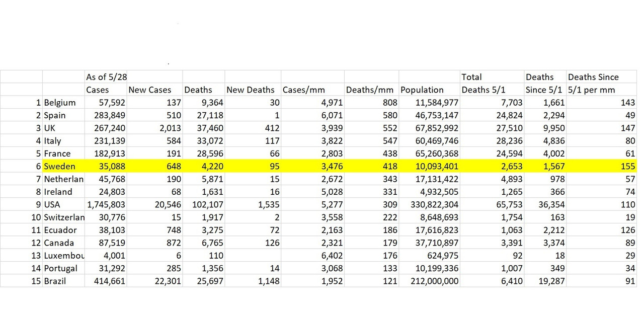Select Canada's new deaths value 126
This screenshot has width=644, height=310.
pyautogui.click(x=253, y=243)
